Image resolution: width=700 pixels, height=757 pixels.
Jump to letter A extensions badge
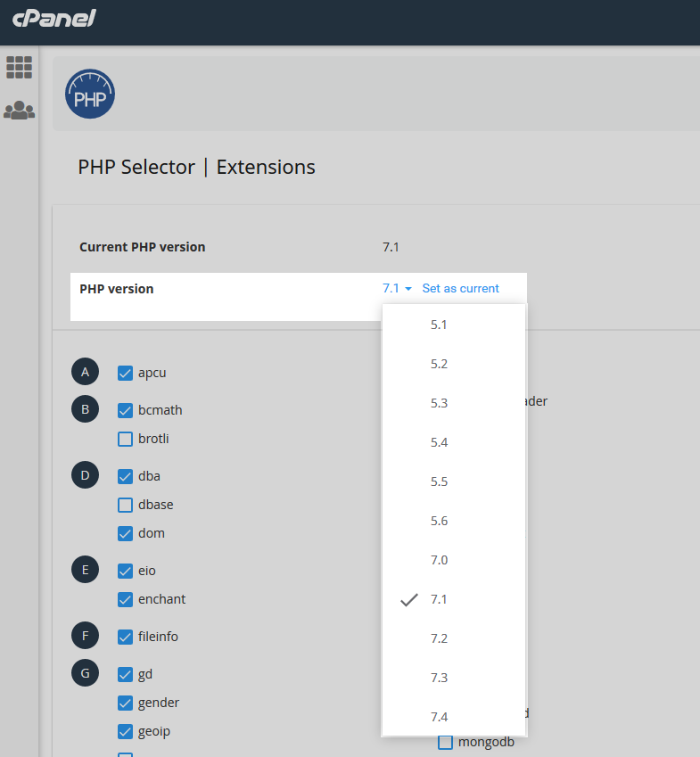(x=85, y=372)
